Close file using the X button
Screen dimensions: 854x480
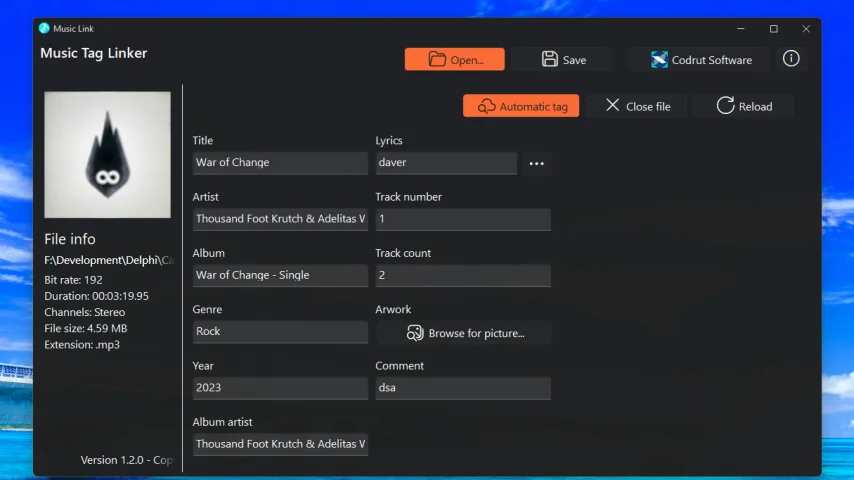point(637,106)
